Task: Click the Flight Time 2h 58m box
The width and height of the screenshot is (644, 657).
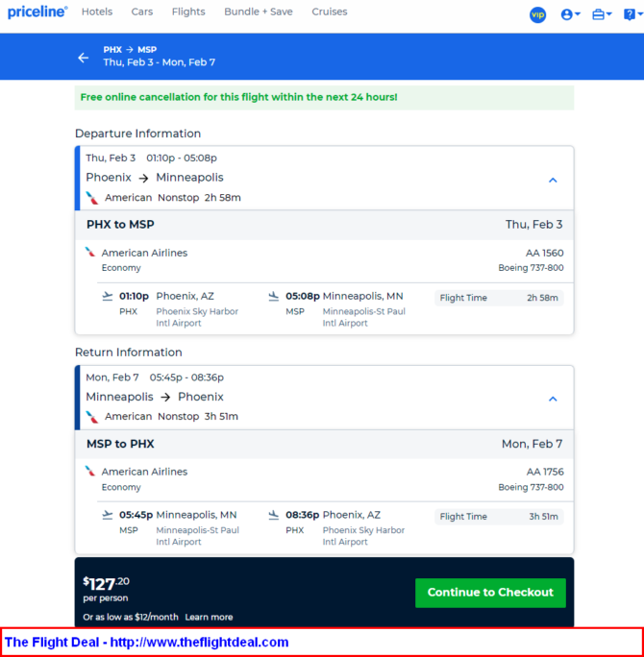Action: point(499,298)
